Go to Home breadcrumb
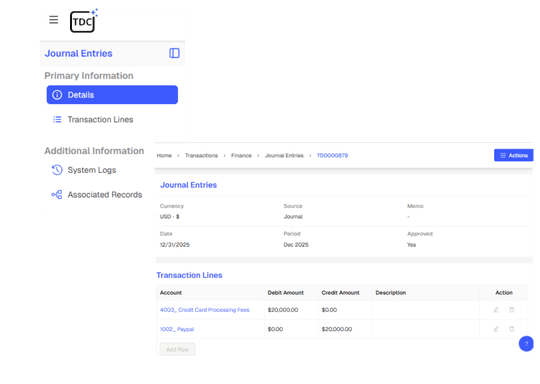Viewport: 540px width, 384px height. 164,155
